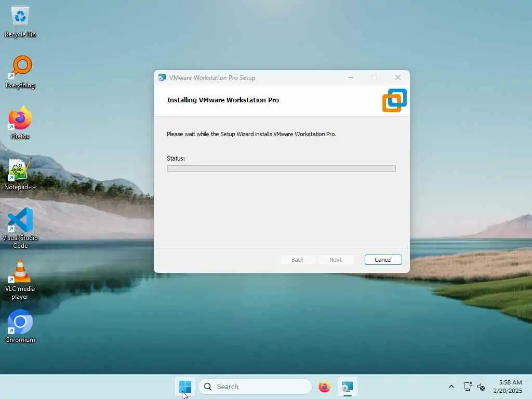Click the 'VMware Workstation Pro Setup' title text
Viewport: 532px width, 399px height.
pos(212,78)
